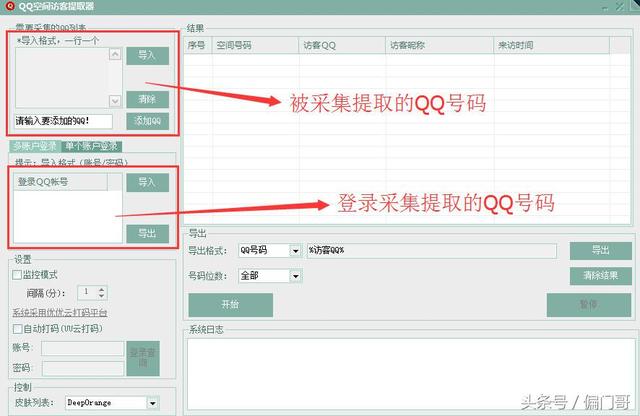Viewport: 640px width, 416px height.
Task: Click inside the QQ import list text area
Action: pyautogui.click(x=62, y=78)
